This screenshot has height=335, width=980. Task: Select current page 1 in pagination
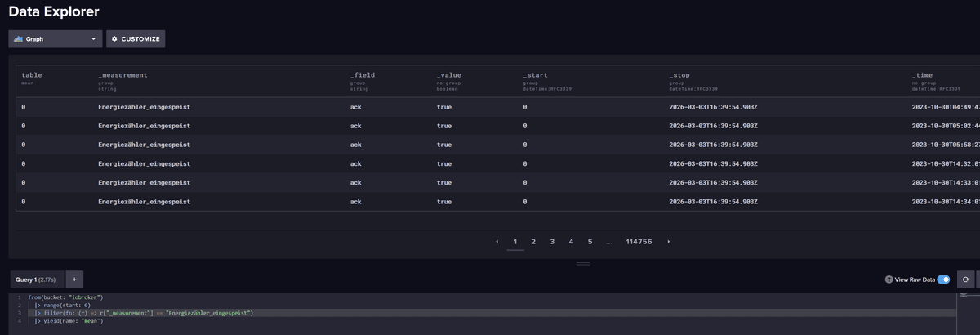tap(514, 242)
